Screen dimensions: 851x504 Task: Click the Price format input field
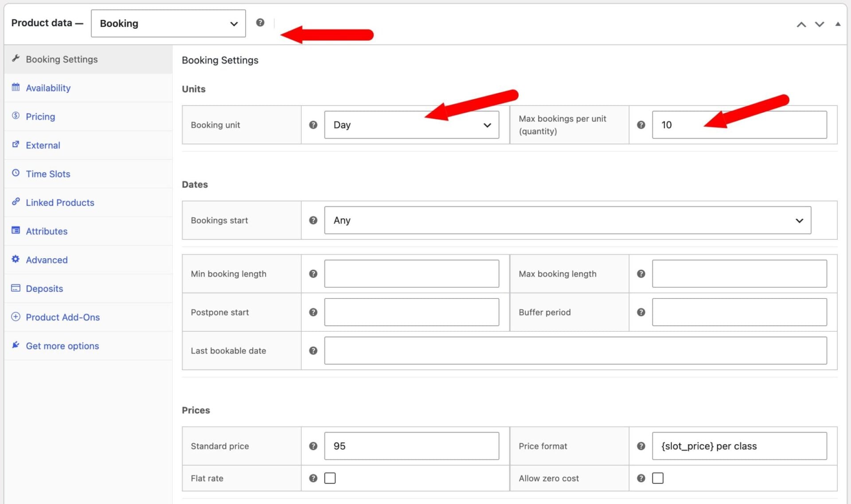739,446
